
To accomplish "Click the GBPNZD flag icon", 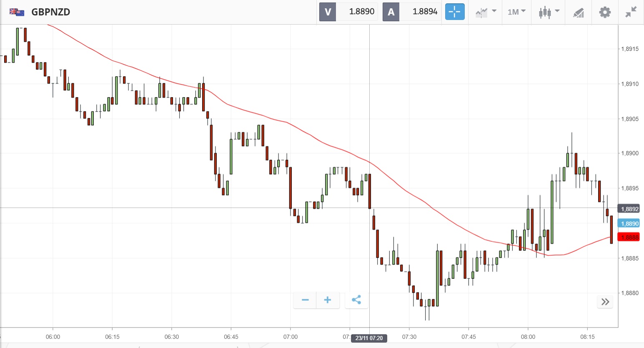I will [x=17, y=12].
